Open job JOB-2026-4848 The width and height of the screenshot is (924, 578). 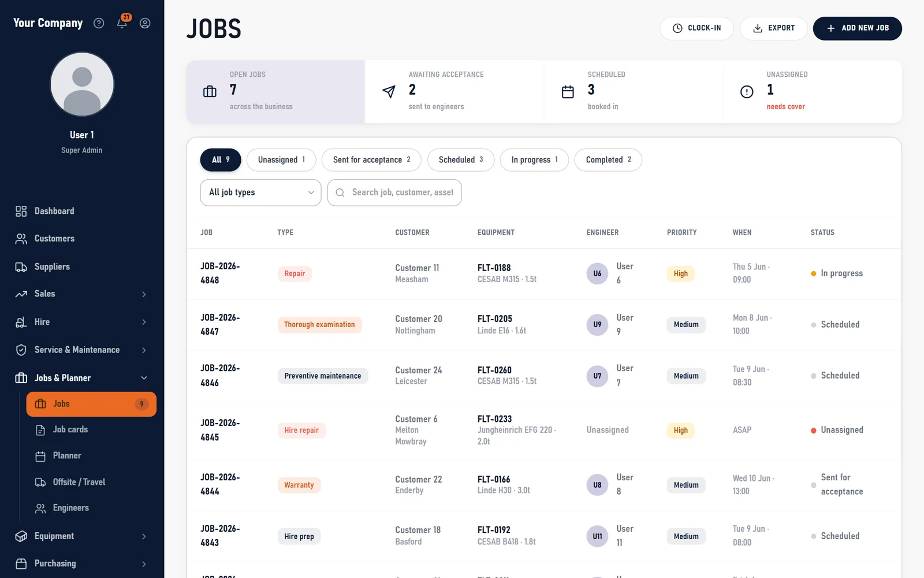(x=220, y=273)
